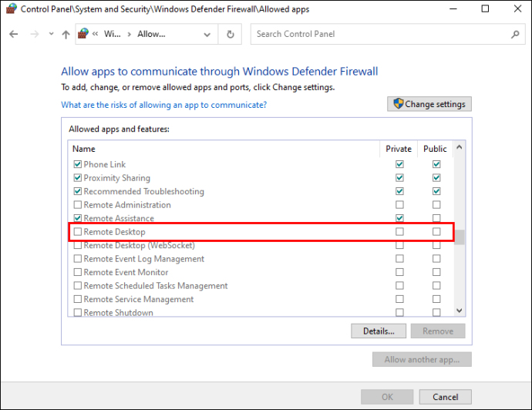Click the Remove button
532x410 pixels.
click(438, 331)
